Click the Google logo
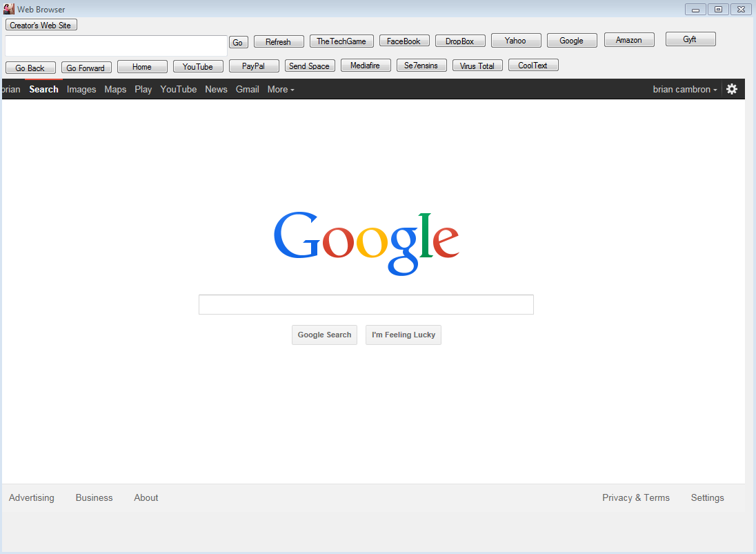Screen dimensions: 756x554 coord(366,244)
